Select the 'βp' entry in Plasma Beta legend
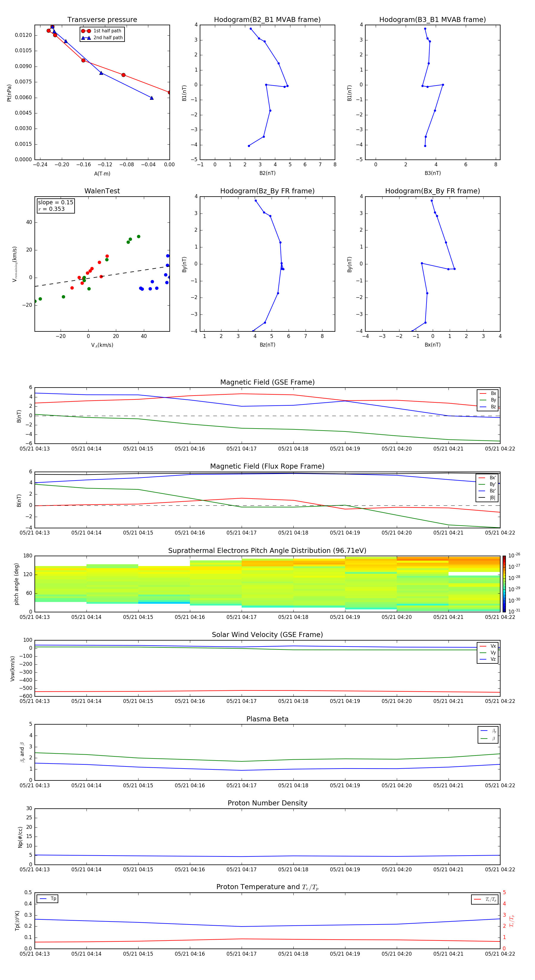 tap(488, 731)
